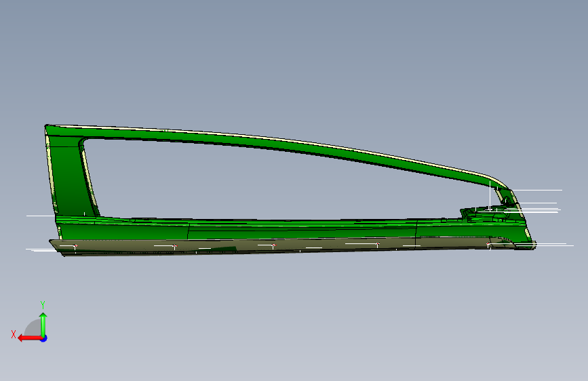
Task: Click the green "Y" axis label
Action: pos(43,305)
